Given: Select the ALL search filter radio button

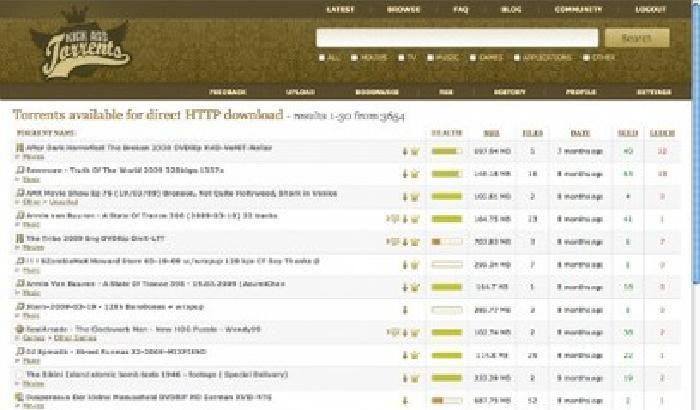Looking at the screenshot, I should (322, 57).
